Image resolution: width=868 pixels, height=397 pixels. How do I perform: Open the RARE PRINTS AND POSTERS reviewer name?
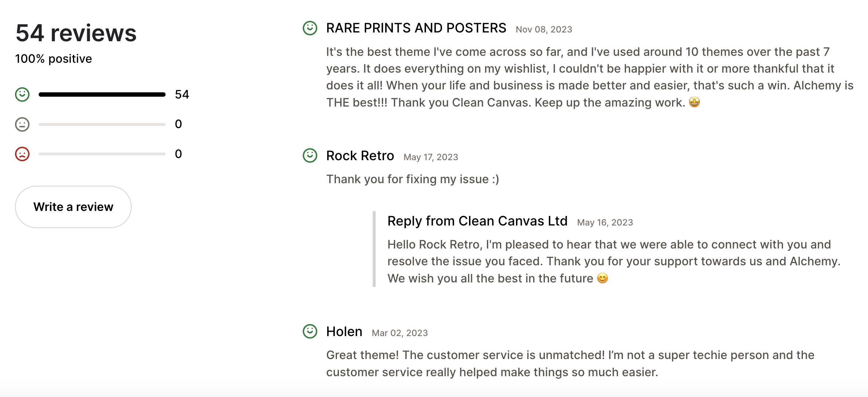click(x=416, y=28)
